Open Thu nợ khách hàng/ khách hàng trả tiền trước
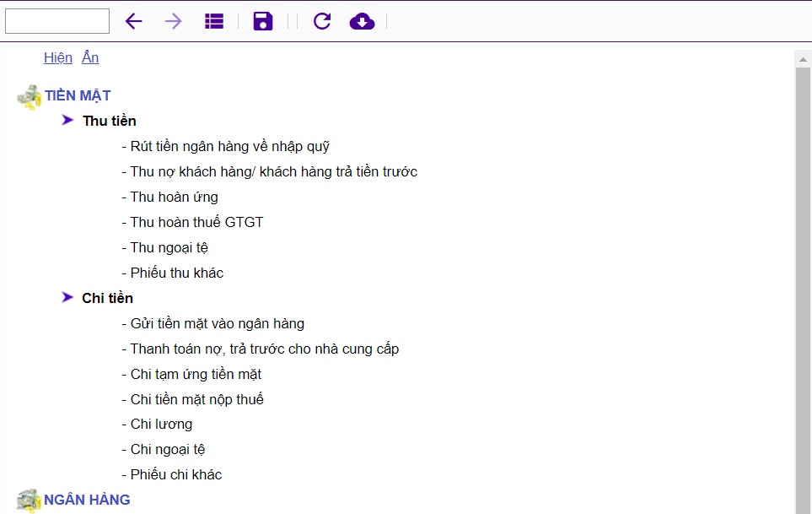 (x=273, y=171)
